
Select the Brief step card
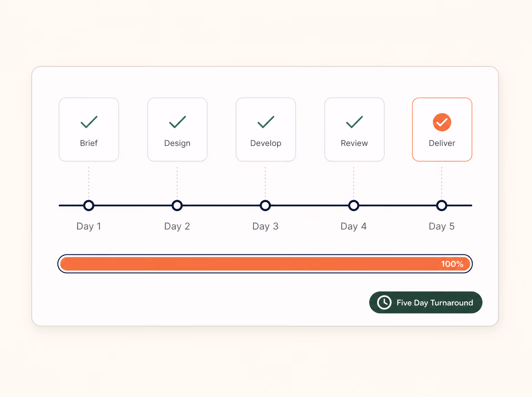(x=89, y=130)
